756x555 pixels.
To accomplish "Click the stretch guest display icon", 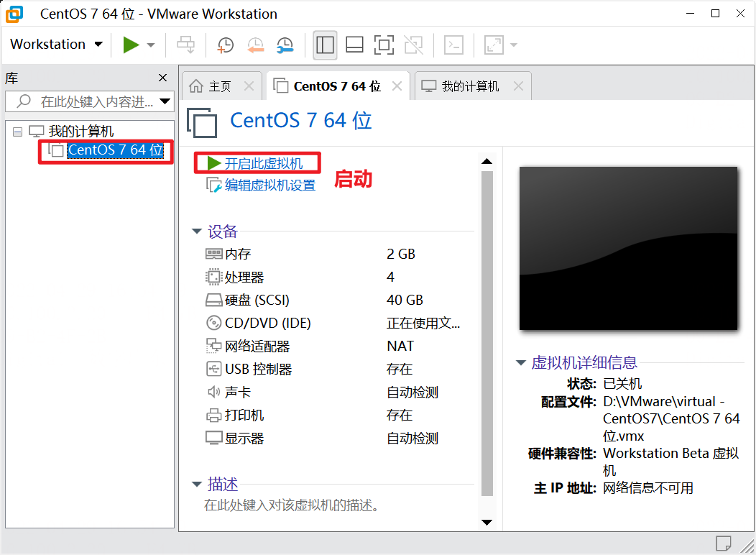I will 494,45.
